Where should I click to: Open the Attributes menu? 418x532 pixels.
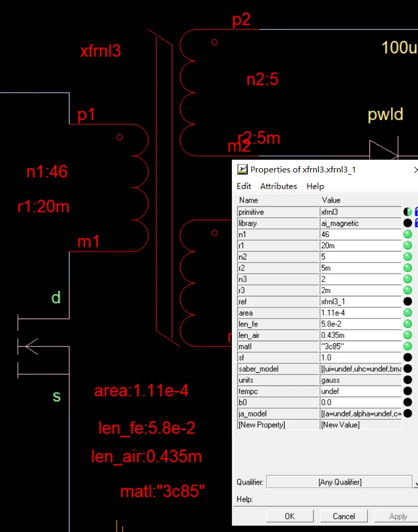click(278, 186)
